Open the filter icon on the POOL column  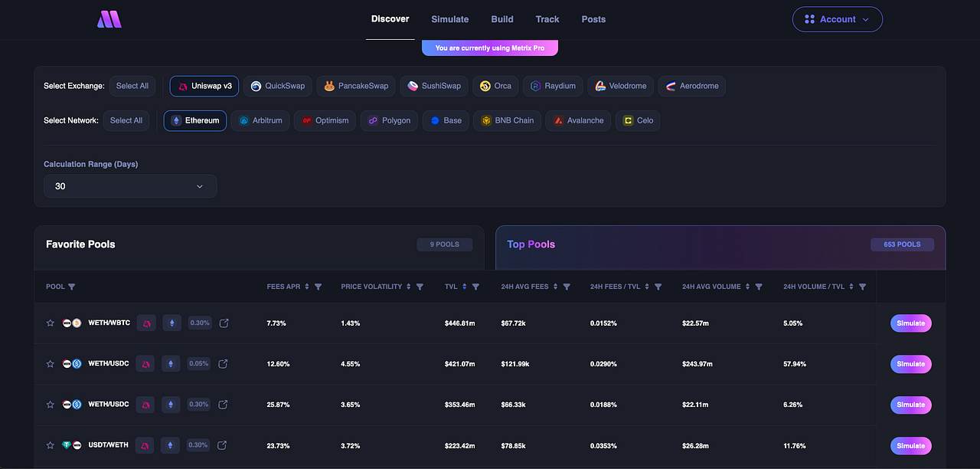click(x=72, y=287)
